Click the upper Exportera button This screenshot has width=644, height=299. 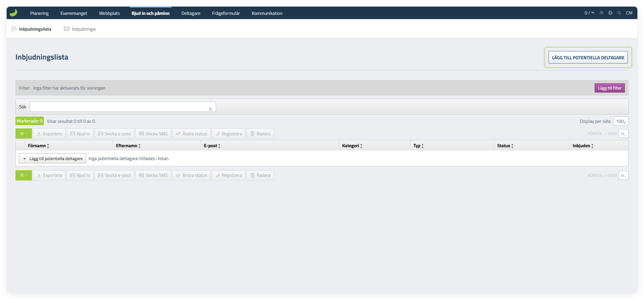click(x=49, y=134)
